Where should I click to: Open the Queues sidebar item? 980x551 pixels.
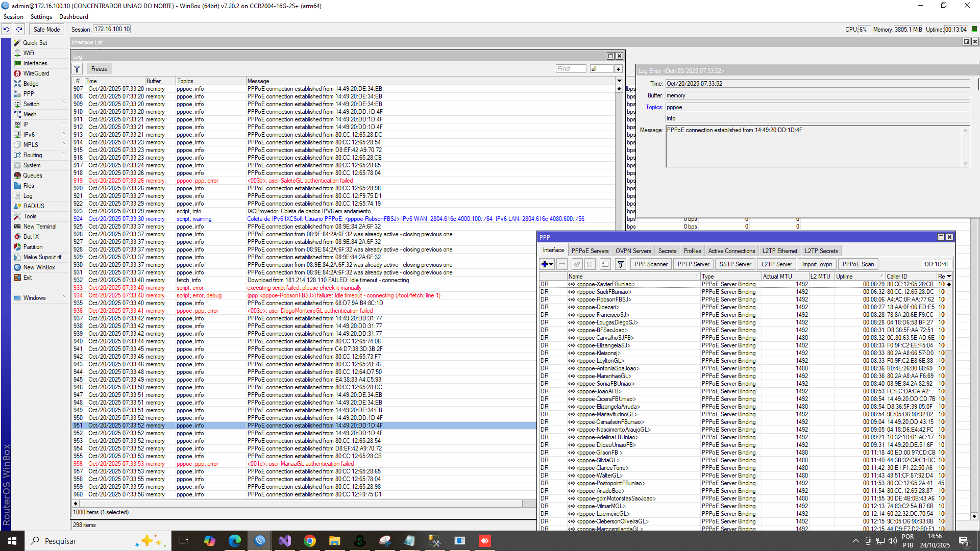(33, 176)
